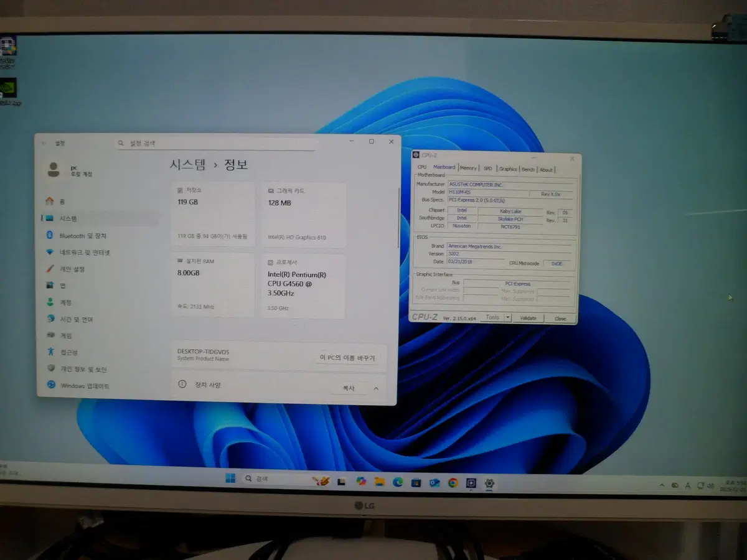Open 앱 settings page

[x=98, y=286]
